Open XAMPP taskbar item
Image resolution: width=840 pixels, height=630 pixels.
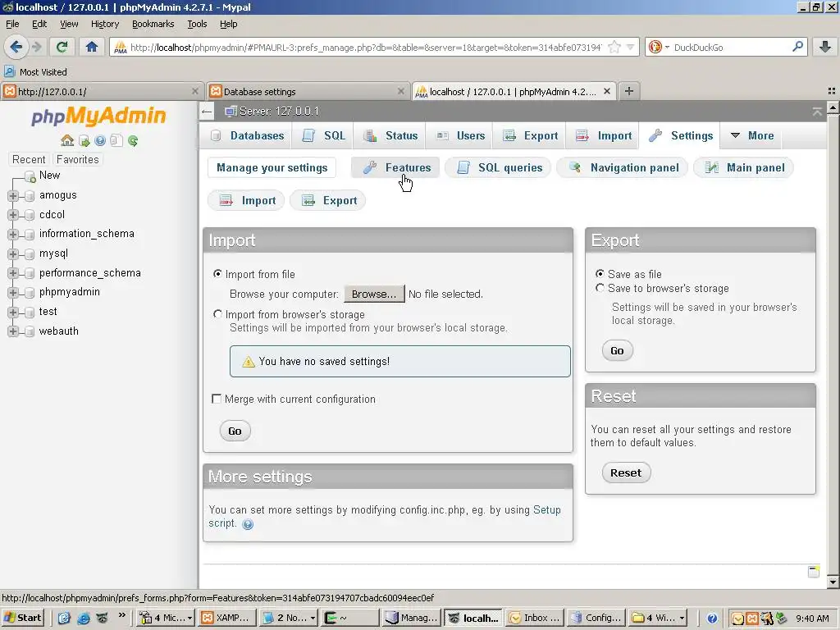tap(226, 618)
